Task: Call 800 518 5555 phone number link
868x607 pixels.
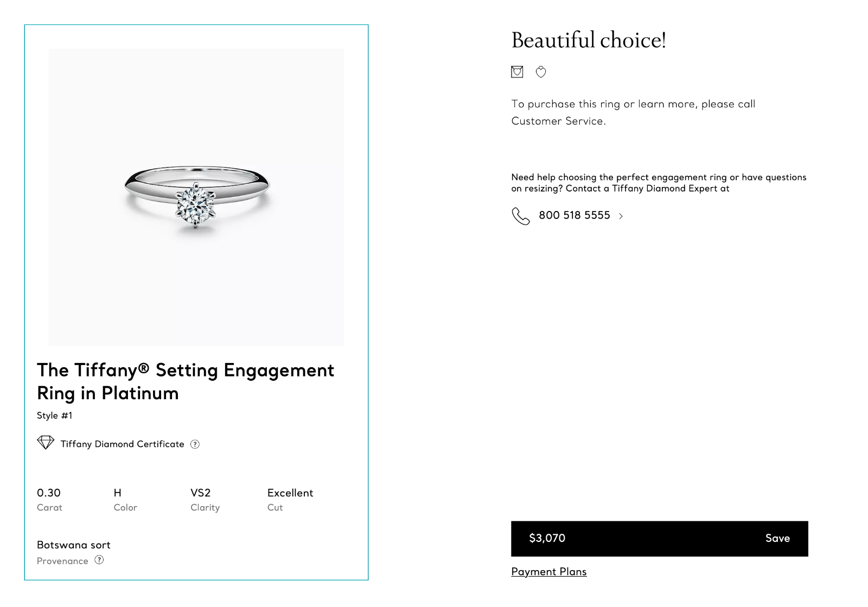Action: [x=574, y=215]
